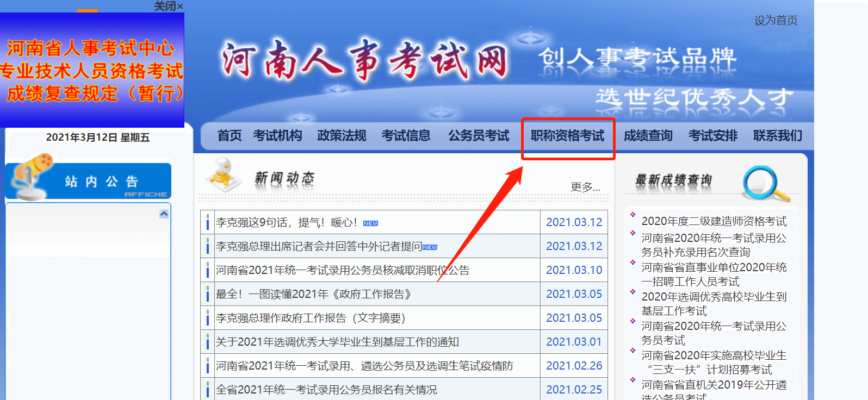The height and width of the screenshot is (400, 868).
Task: Open 2020年度二级建造师资格考试 score query
Action: point(714,221)
